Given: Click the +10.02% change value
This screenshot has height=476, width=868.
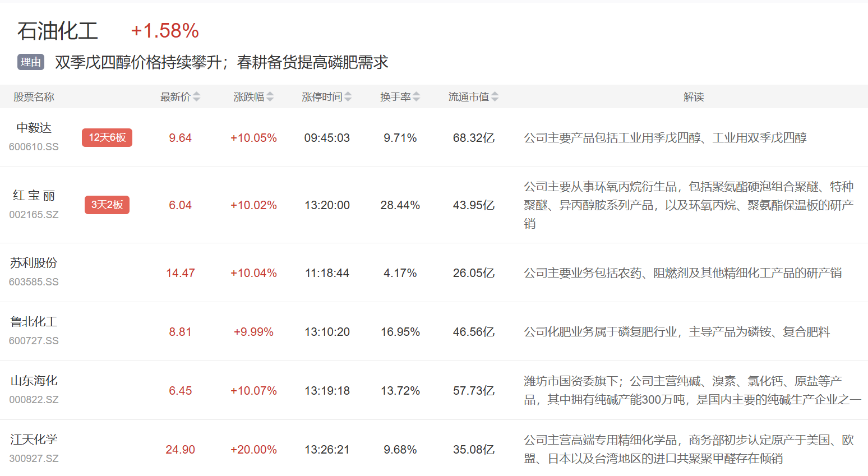Looking at the screenshot, I should pyautogui.click(x=253, y=205).
